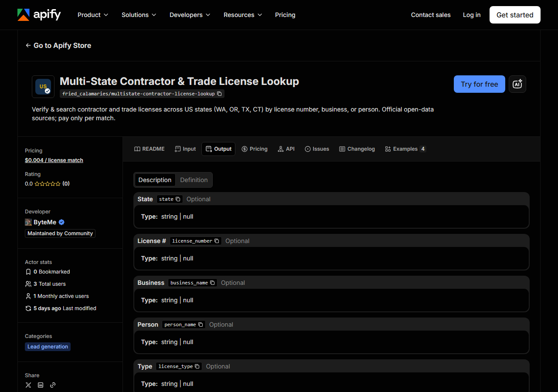This screenshot has width=558, height=392.
Task: Open the Developers dropdown
Action: coord(190,15)
